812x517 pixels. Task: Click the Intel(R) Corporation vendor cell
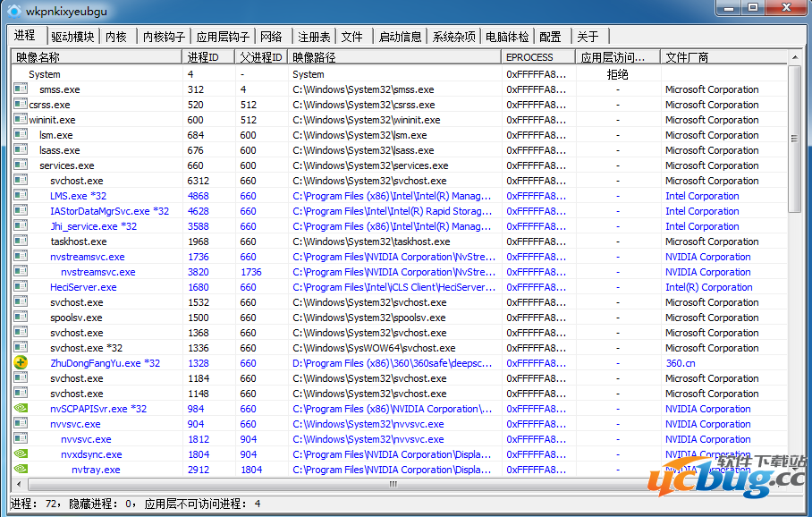709,287
